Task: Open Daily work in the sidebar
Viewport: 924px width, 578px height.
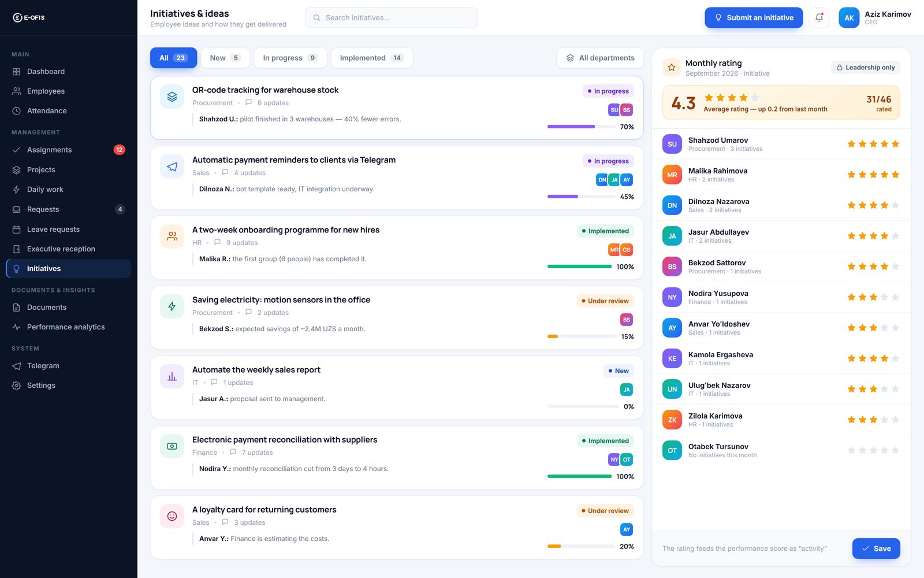Action: [x=69, y=190]
